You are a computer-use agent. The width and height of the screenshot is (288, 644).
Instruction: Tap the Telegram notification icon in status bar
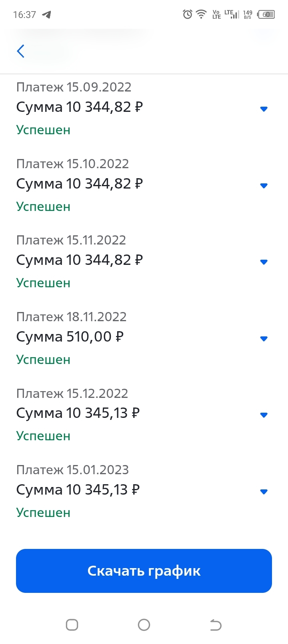click(x=47, y=15)
